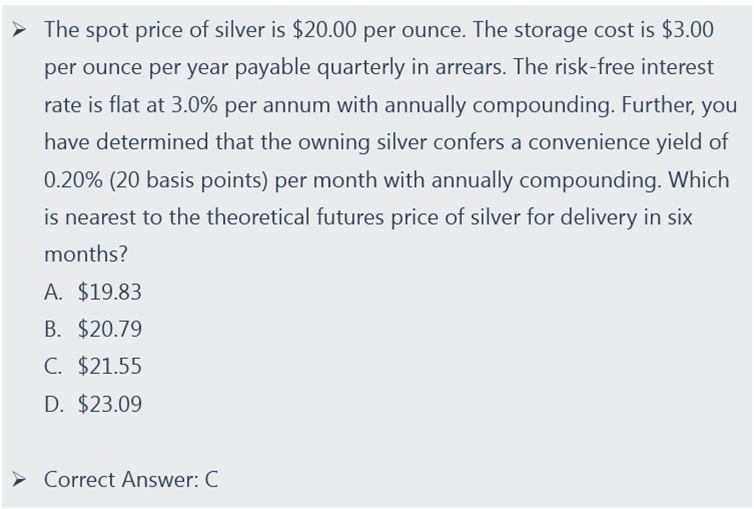Click the arrow bullet beside Correct Answer

(19, 479)
